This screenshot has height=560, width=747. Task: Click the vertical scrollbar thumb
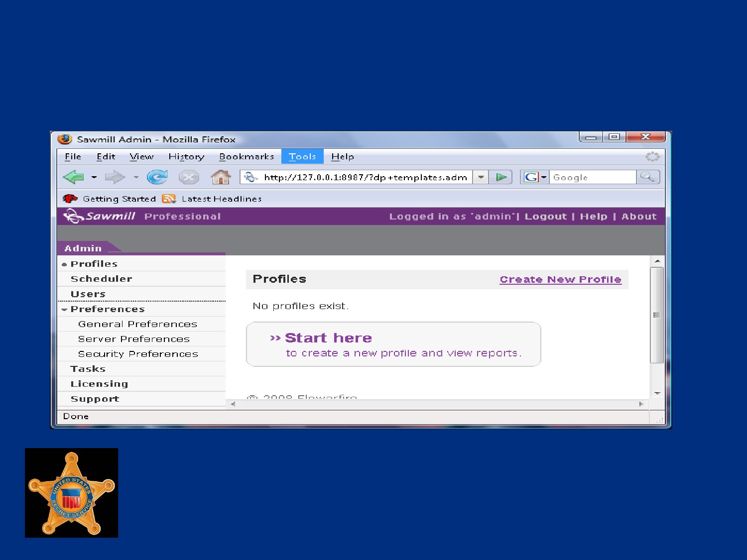657,315
